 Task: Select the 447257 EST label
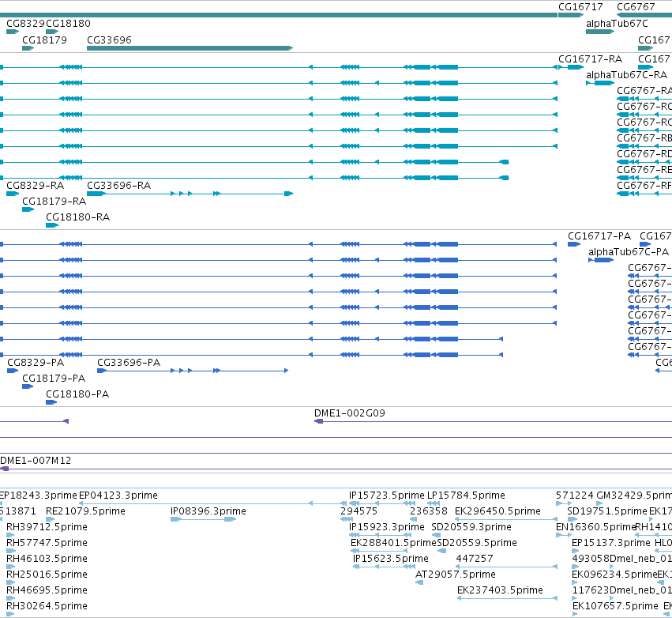[475, 559]
